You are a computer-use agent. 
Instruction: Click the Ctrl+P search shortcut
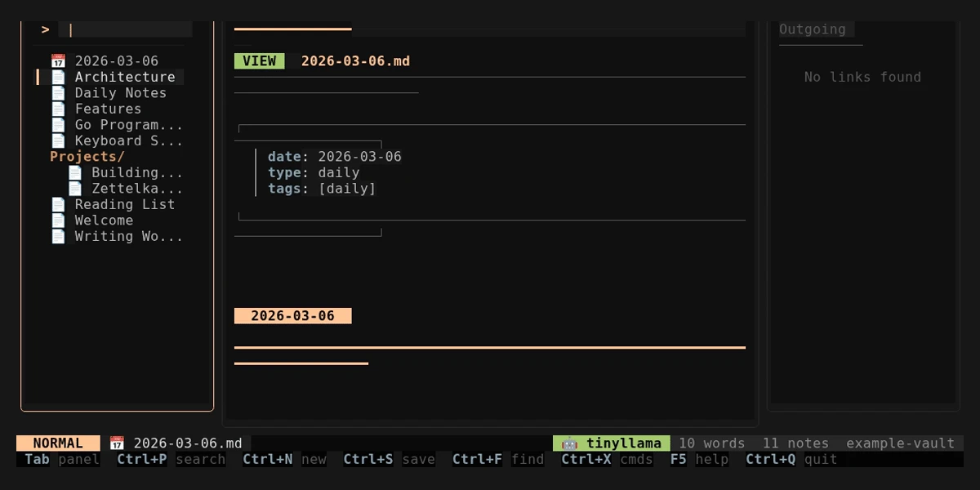171,459
